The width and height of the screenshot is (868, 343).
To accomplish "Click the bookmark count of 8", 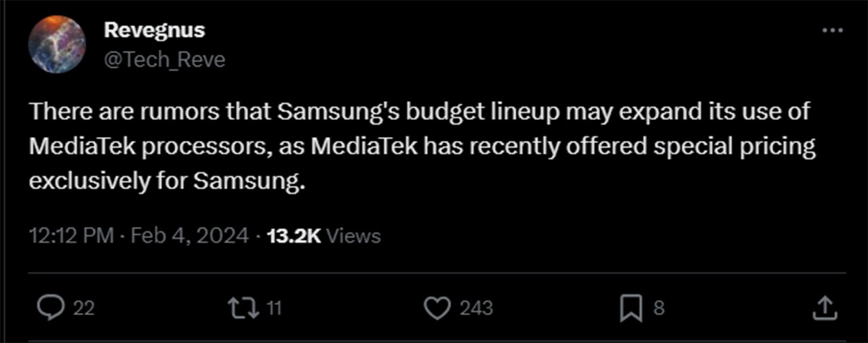I will [658, 308].
